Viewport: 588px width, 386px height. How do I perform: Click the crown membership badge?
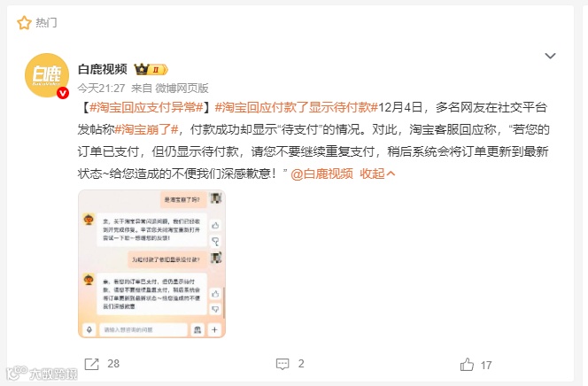(x=151, y=69)
